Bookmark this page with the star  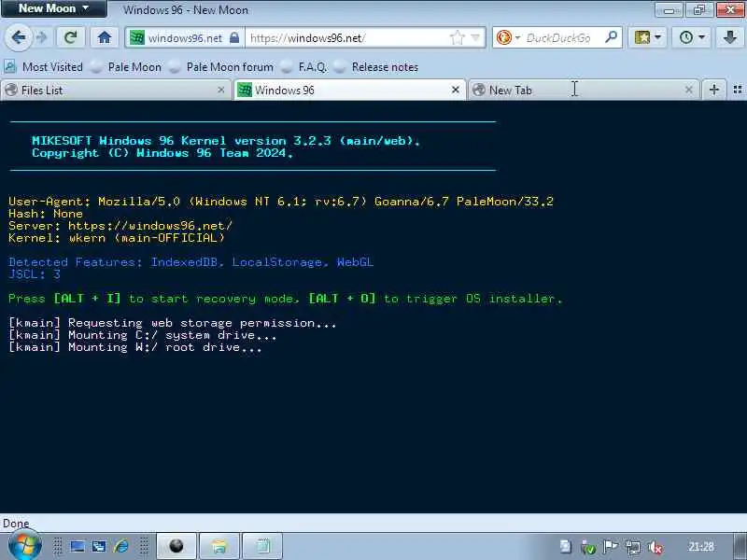[x=457, y=37]
